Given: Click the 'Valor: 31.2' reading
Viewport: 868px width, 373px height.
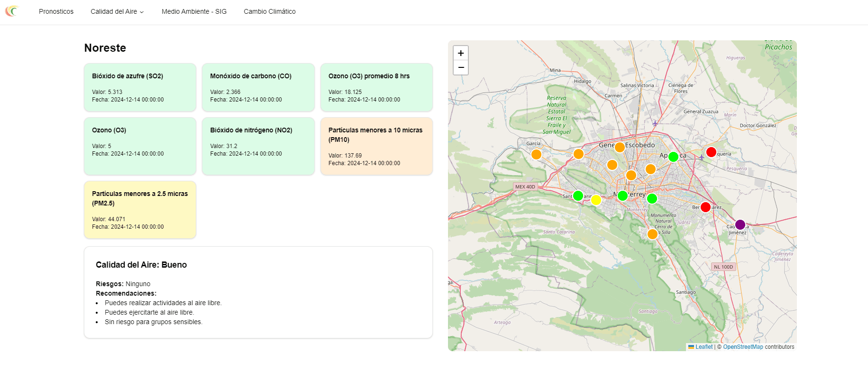Looking at the screenshot, I should (x=224, y=146).
